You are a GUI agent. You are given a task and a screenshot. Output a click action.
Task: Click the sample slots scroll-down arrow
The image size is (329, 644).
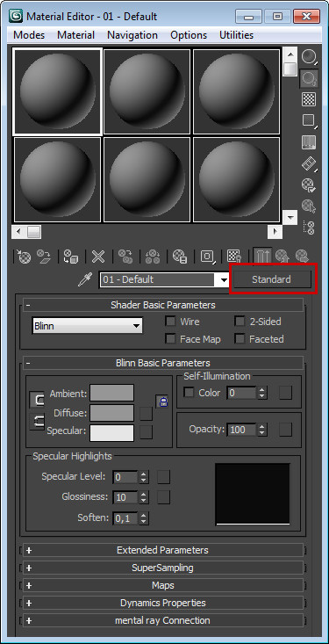point(290,217)
